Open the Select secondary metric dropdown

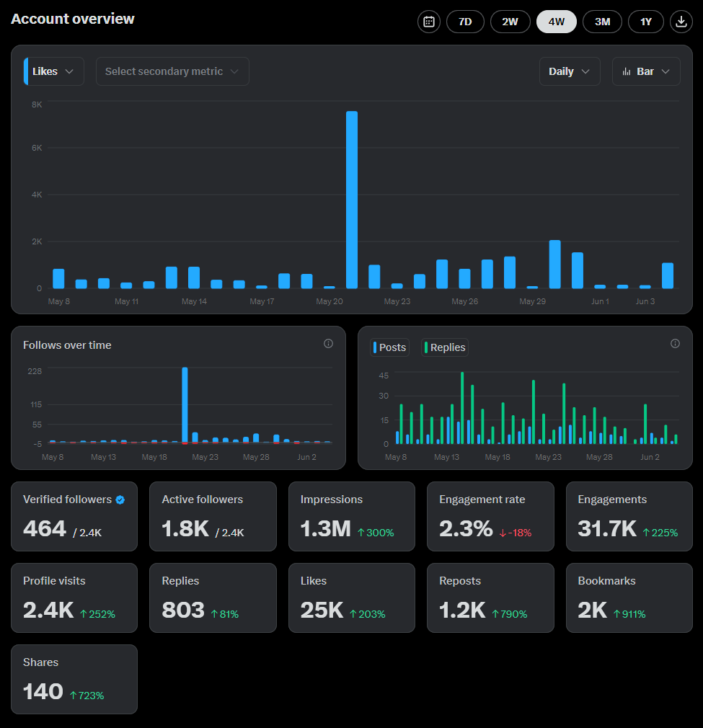point(172,71)
